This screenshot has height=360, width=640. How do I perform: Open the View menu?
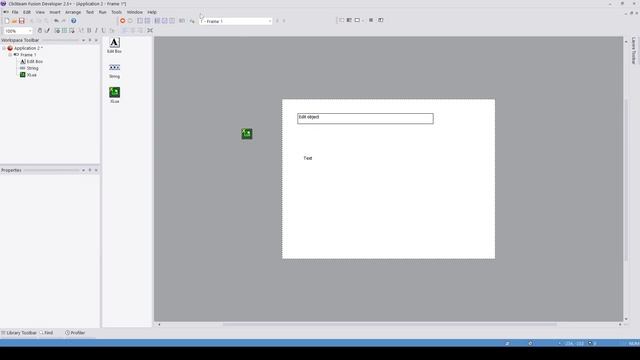click(x=40, y=12)
